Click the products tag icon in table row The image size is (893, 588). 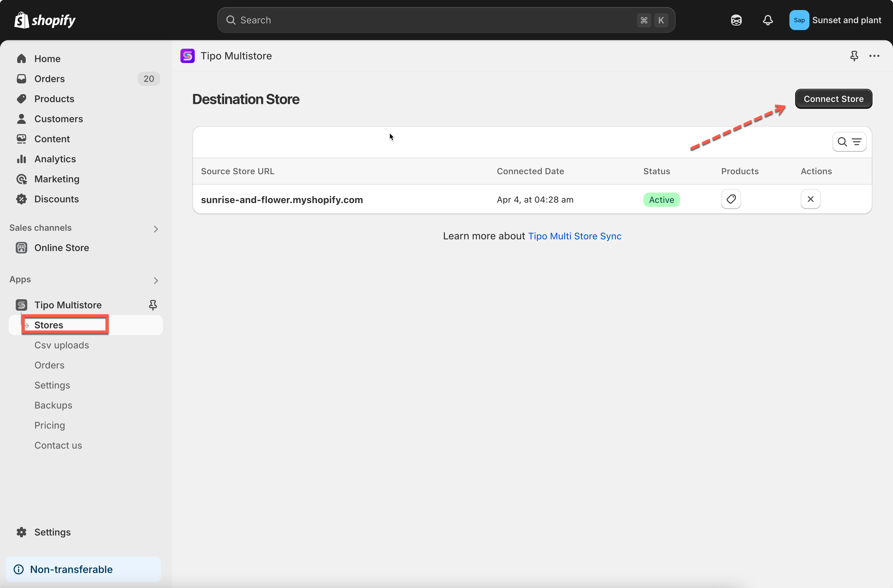[730, 199]
